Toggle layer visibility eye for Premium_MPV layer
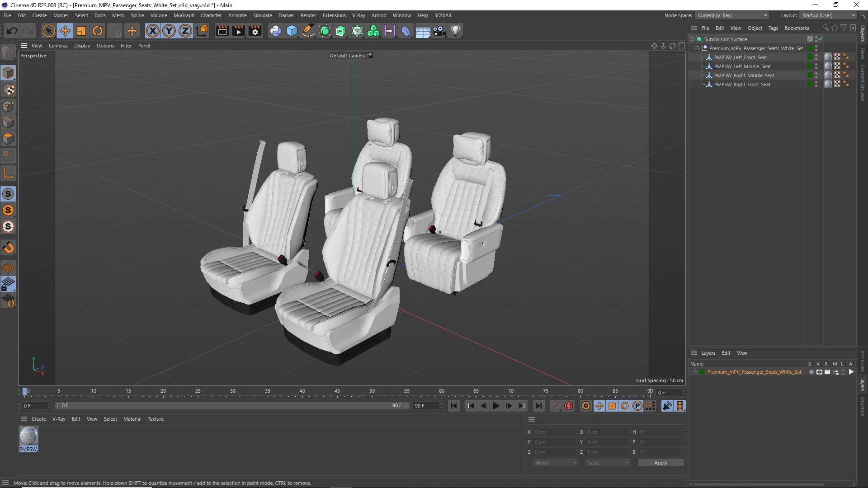Screen dimensions: 868x488 point(819,372)
